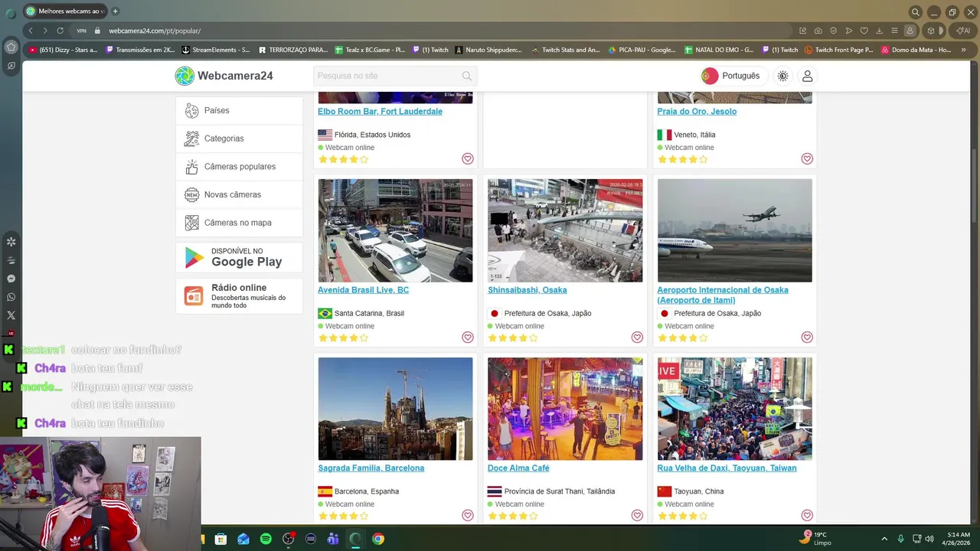Open the Avenida Brasil Live, BC link
This screenshot has width=980, height=551.
tap(363, 290)
